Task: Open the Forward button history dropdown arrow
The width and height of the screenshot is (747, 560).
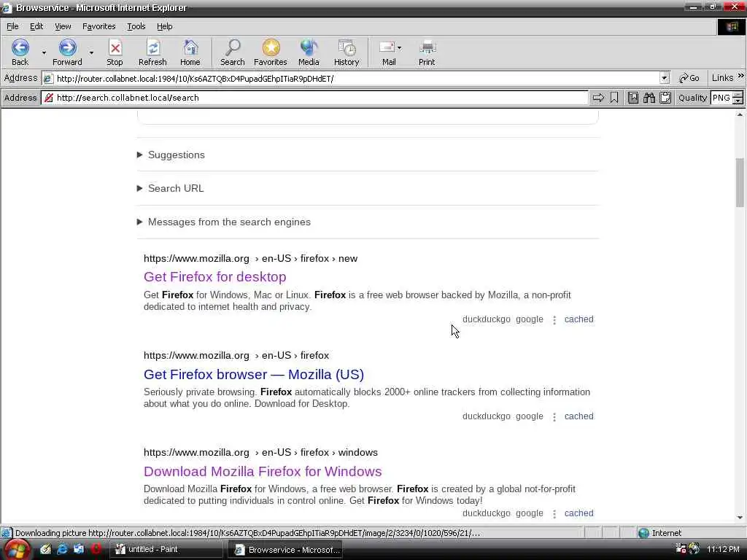Action: coord(91,52)
